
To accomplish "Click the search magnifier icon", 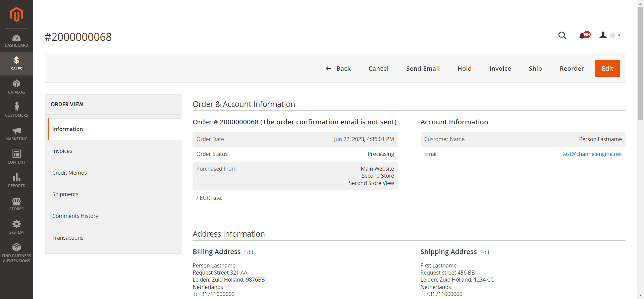I will pyautogui.click(x=562, y=36).
